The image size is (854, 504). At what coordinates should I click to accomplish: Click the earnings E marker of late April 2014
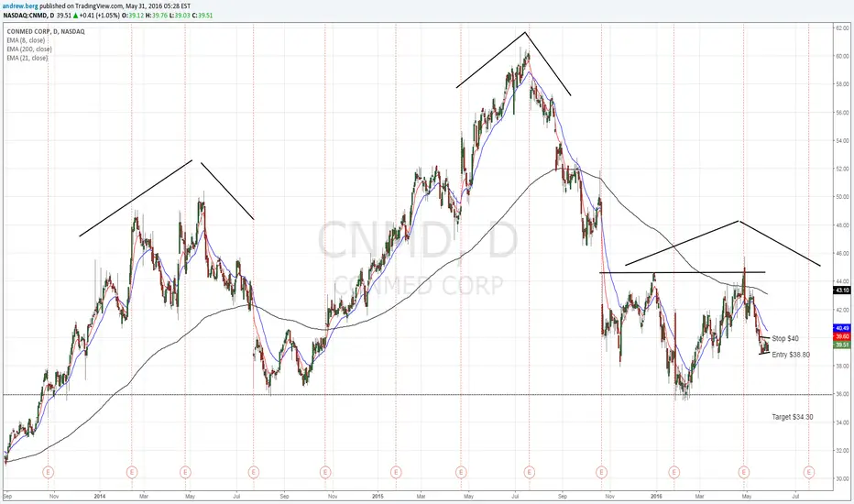(185, 472)
